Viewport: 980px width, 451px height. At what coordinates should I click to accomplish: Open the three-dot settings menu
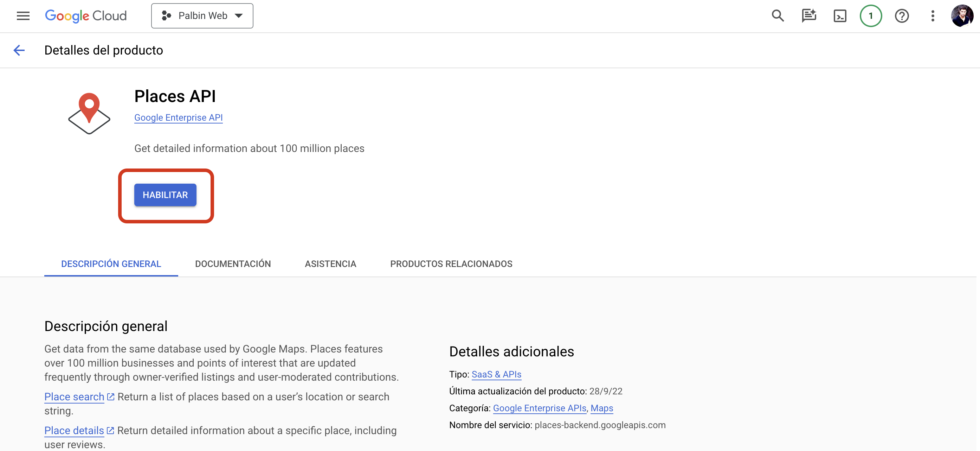click(x=933, y=16)
